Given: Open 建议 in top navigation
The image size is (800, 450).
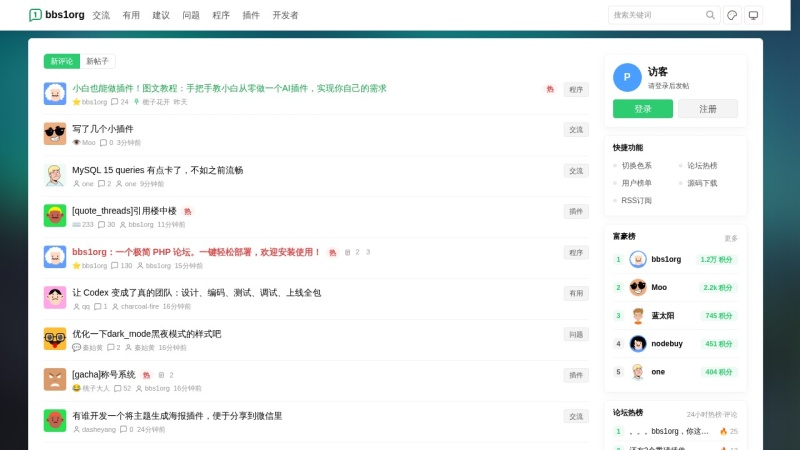Looking at the screenshot, I should coord(161,15).
